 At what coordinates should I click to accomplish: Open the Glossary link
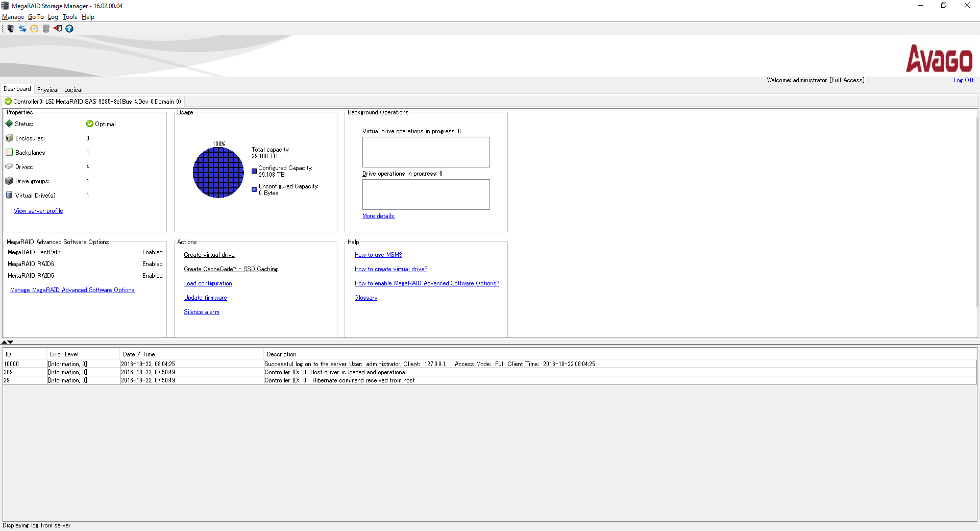[x=366, y=298]
